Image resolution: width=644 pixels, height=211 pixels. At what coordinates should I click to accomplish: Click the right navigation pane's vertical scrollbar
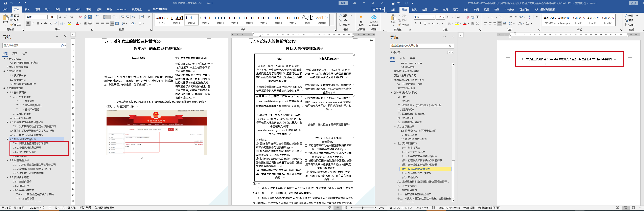pyautogui.click(x=453, y=133)
